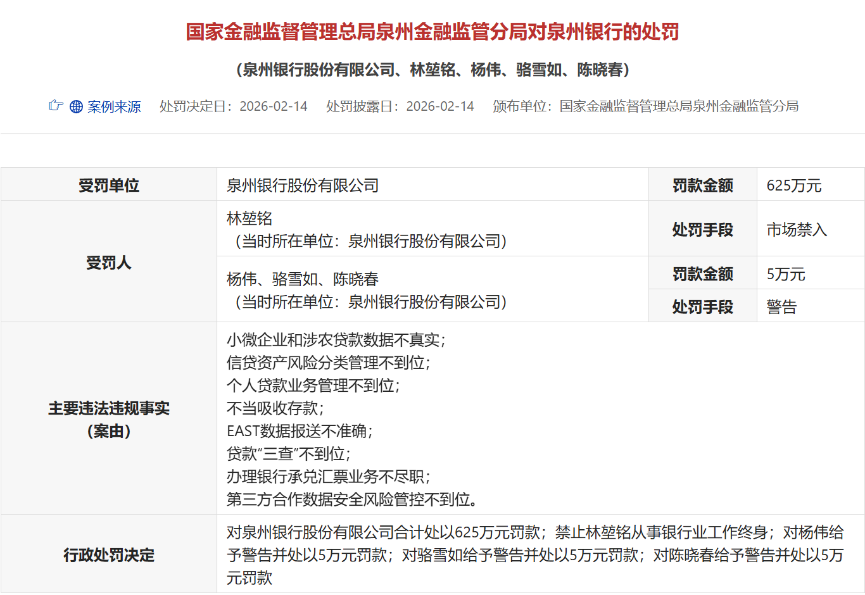Click the 杨伟、骆雪如、陈晓春 names cell
This screenshot has height=595, width=865.
(432, 290)
